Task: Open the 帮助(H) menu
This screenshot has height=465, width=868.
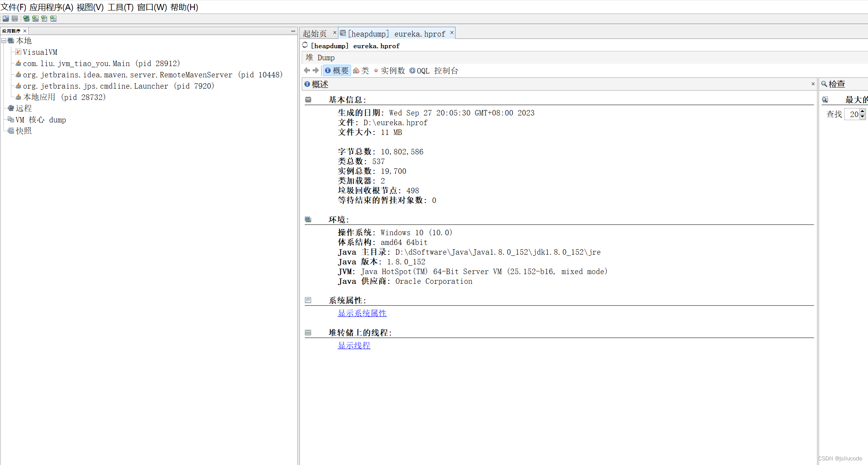Action: coord(184,7)
